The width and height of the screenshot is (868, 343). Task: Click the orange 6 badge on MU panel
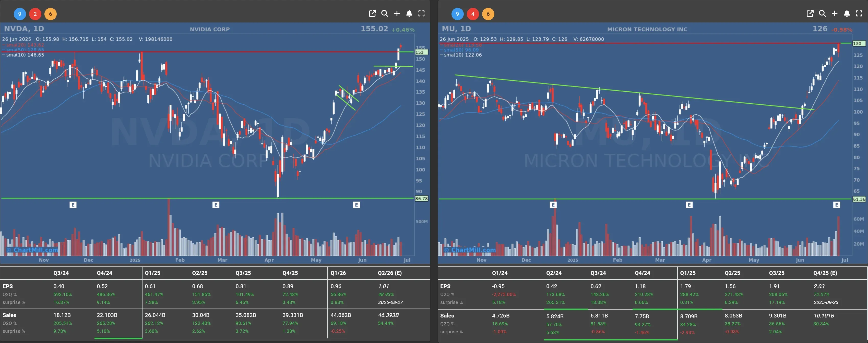click(x=488, y=14)
